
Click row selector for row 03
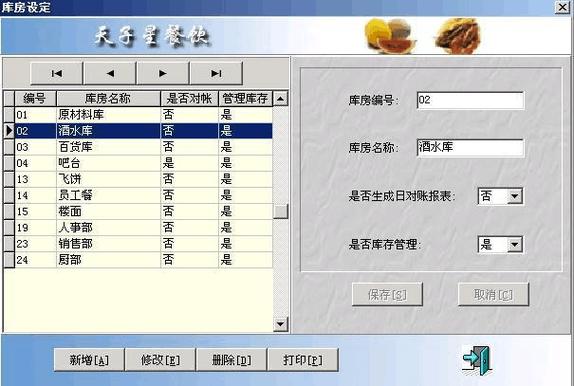click(x=9, y=147)
